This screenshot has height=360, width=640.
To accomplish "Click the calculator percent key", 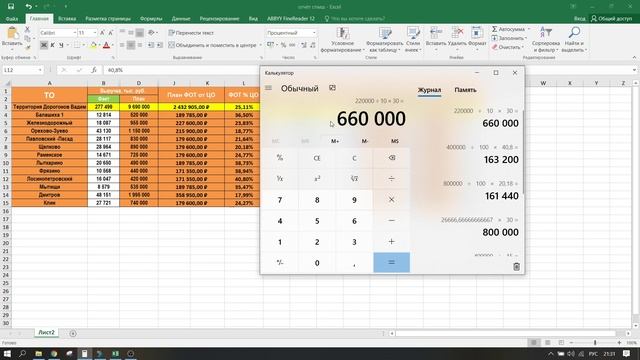I will click(280, 158).
